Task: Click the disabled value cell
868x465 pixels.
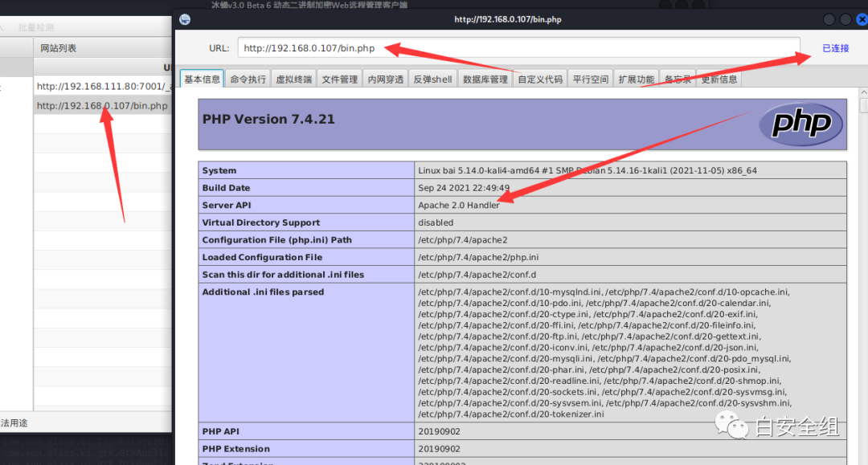Action: click(x=630, y=222)
